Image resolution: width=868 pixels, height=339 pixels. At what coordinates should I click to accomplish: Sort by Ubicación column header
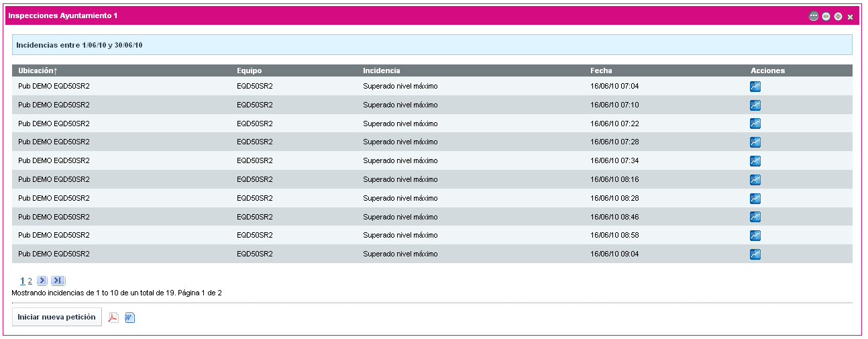(x=38, y=70)
